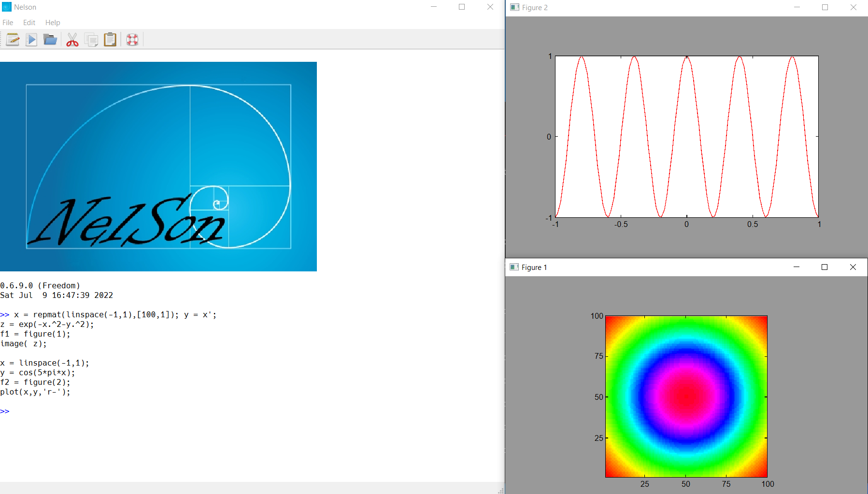Click the scissors cut icon
The width and height of the screenshot is (868, 494).
pyautogui.click(x=72, y=40)
